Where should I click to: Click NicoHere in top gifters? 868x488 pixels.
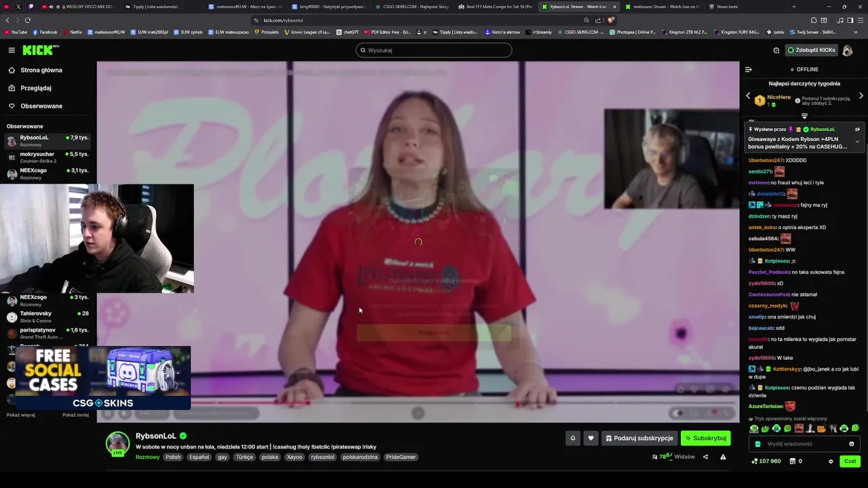click(778, 97)
